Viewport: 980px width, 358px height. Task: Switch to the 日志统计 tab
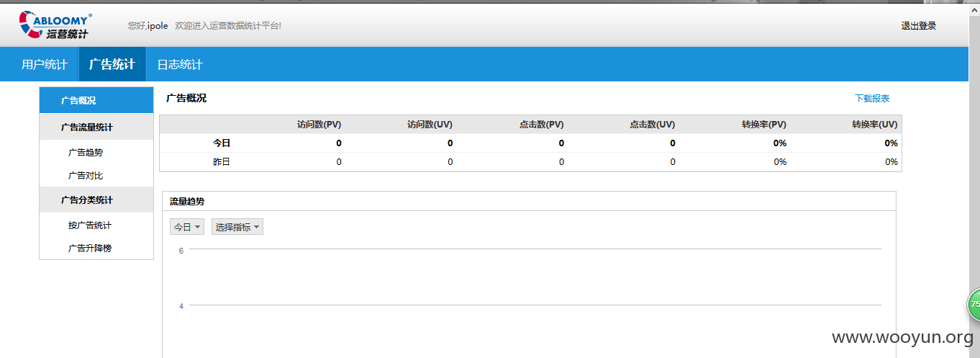pos(180,65)
